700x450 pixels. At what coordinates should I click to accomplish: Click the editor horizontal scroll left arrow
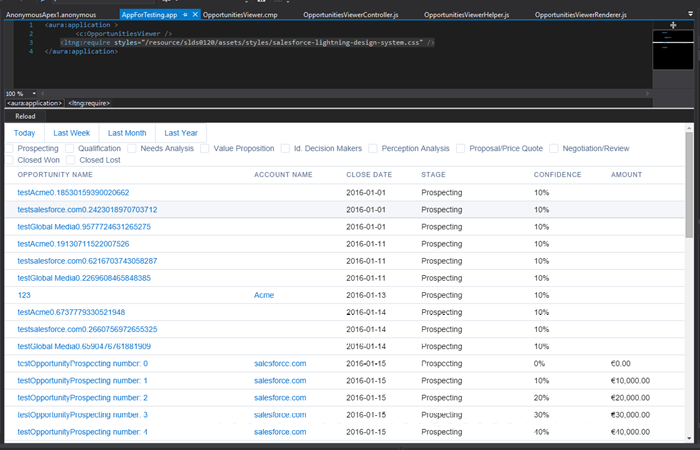click(43, 93)
